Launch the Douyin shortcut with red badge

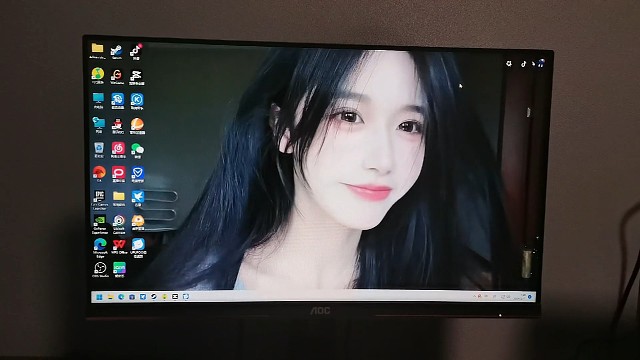136,51
